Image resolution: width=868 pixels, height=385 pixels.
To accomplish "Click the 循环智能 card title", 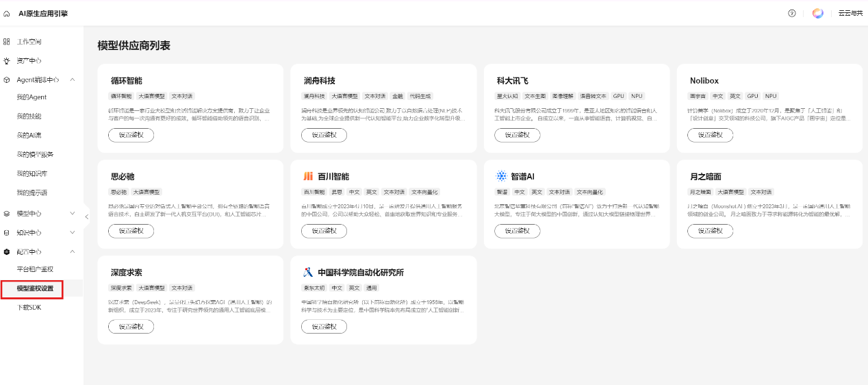I will (127, 81).
